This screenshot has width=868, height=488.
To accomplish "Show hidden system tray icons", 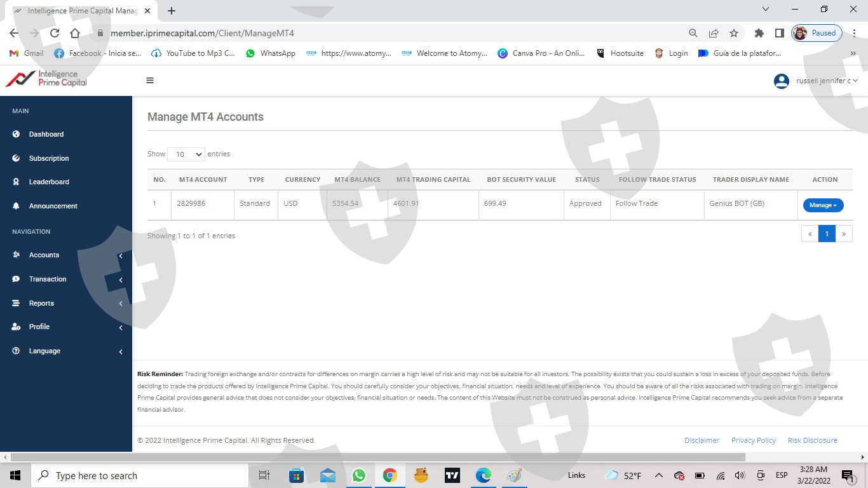I will click(x=658, y=475).
